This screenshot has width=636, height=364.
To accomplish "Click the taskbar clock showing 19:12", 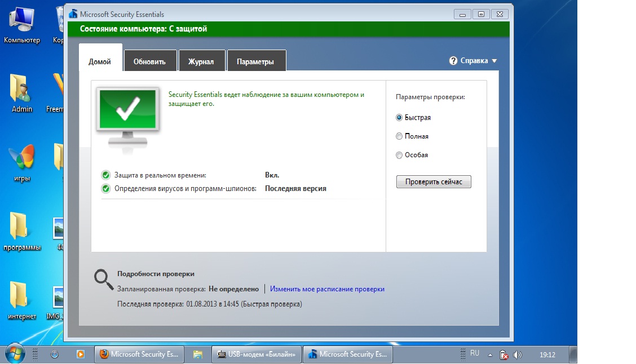I will click(547, 354).
